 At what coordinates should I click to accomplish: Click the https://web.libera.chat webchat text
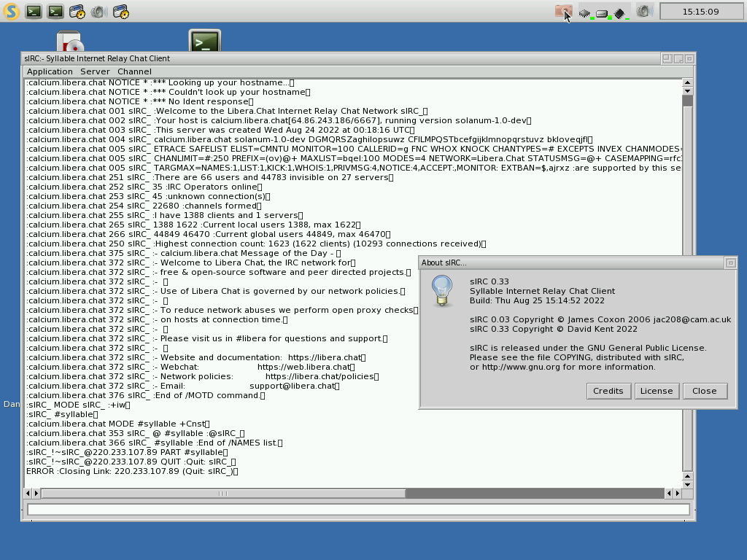[304, 367]
